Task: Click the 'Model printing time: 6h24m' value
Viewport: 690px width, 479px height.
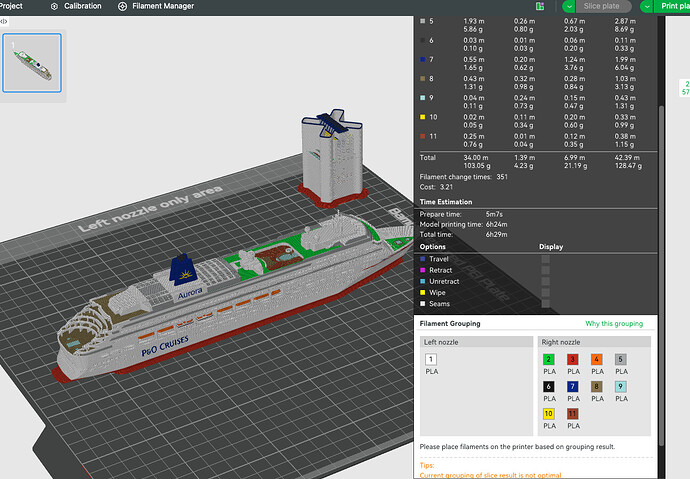Action: (496, 224)
